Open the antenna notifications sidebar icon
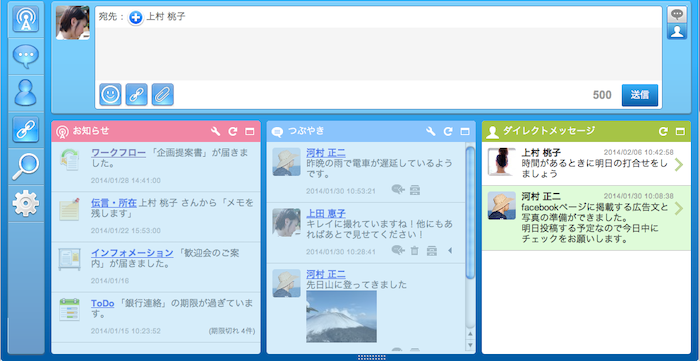The height and width of the screenshot is (361, 700). pyautogui.click(x=26, y=19)
